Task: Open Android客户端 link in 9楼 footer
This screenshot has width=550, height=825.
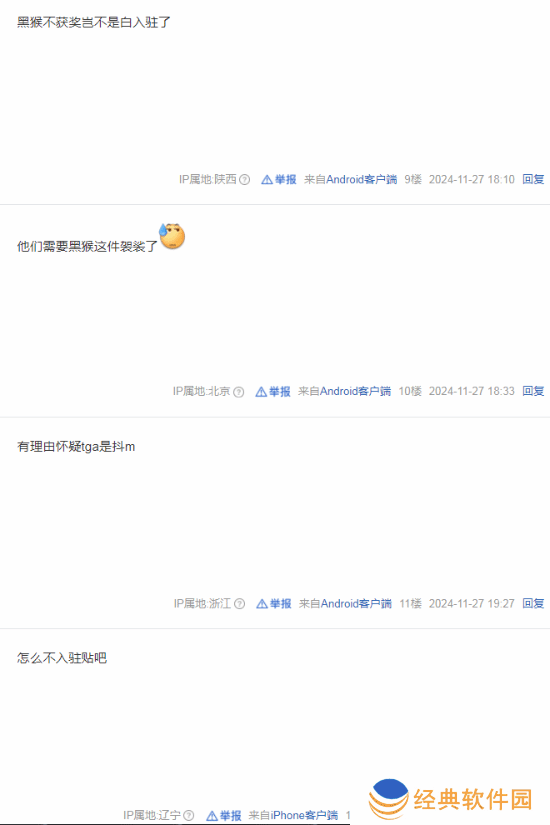Action: tap(362, 179)
